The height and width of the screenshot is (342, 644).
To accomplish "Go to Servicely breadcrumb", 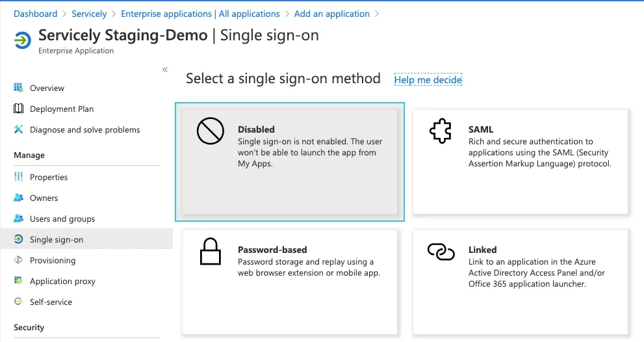I will (x=89, y=14).
